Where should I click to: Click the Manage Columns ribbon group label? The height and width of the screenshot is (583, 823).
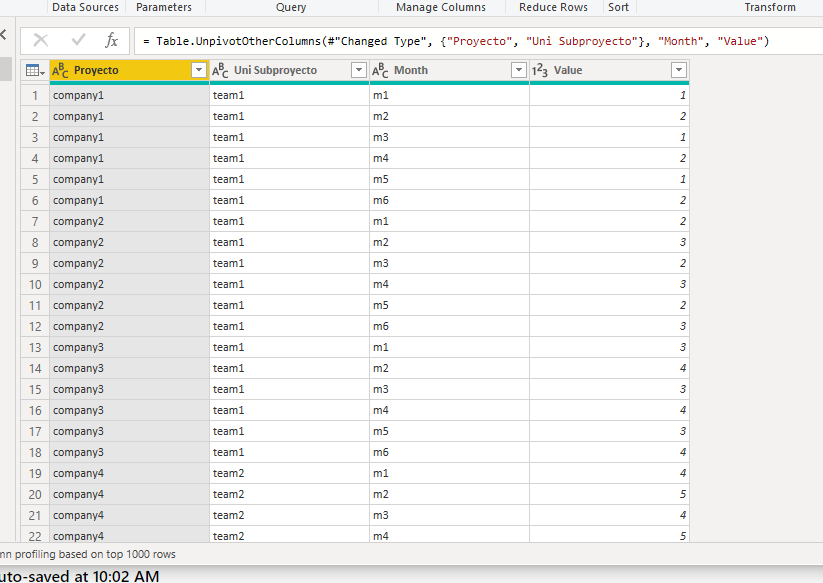pos(441,7)
